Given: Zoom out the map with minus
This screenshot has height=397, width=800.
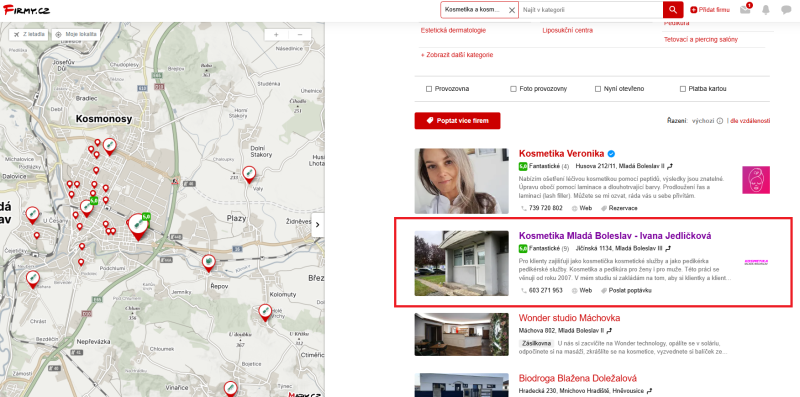Looking at the screenshot, I should (300, 35).
